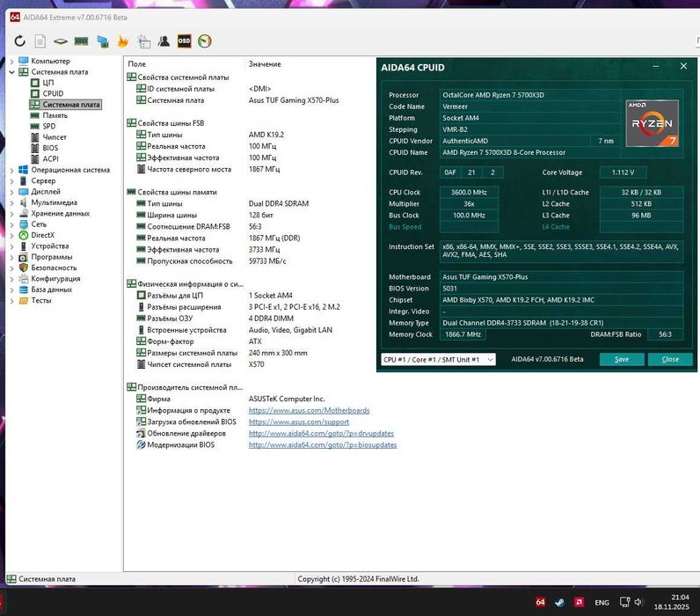Click the Refresh toolbar icon
The image size is (700, 616).
point(19,41)
